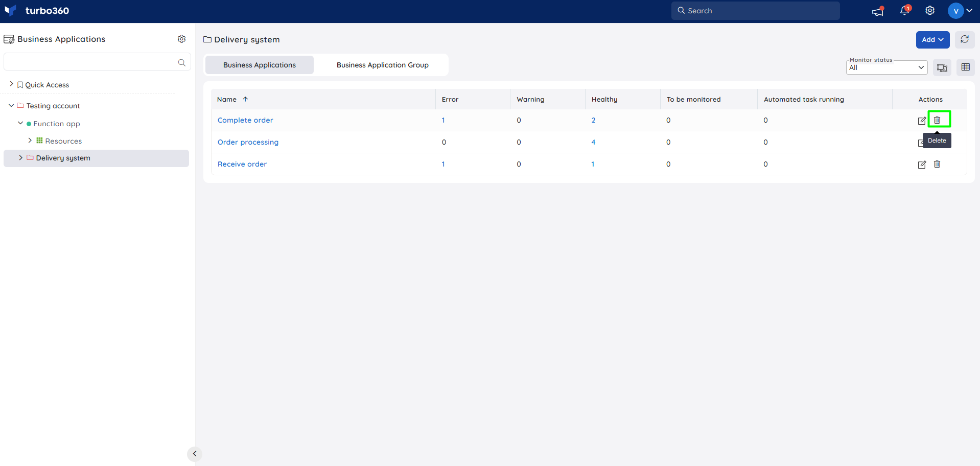The image size is (980, 466).
Task: Click the monitoring dashboard view icon
Action: click(x=942, y=67)
